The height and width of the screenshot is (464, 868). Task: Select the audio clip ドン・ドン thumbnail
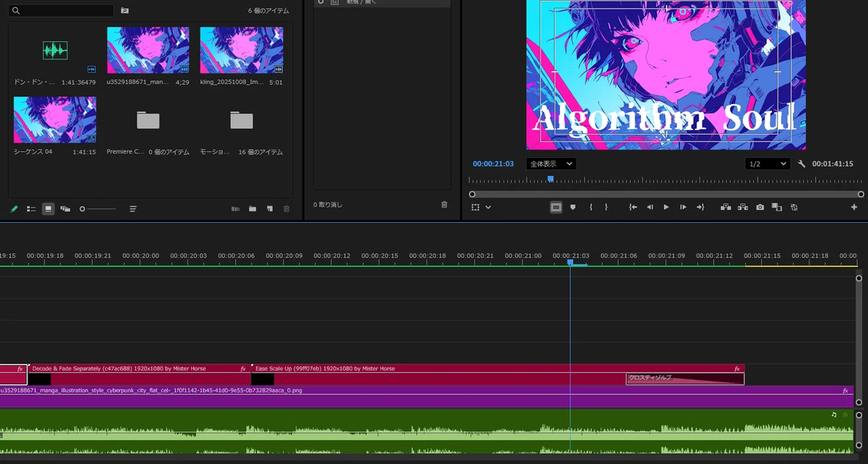click(55, 50)
